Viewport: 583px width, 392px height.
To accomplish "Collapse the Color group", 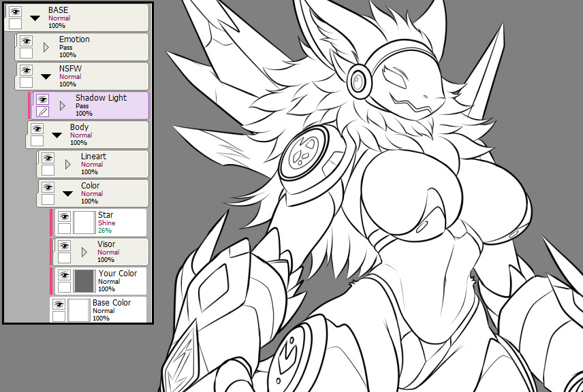I will click(x=67, y=193).
